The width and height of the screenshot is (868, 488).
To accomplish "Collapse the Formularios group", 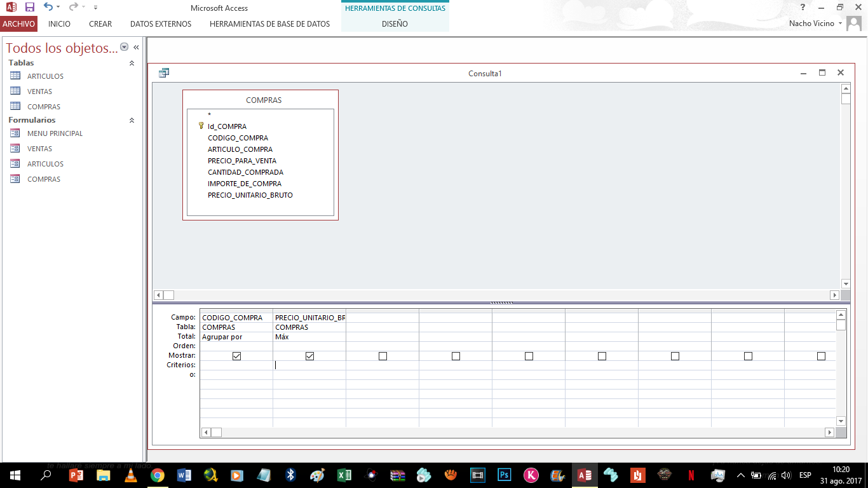I will coord(132,120).
